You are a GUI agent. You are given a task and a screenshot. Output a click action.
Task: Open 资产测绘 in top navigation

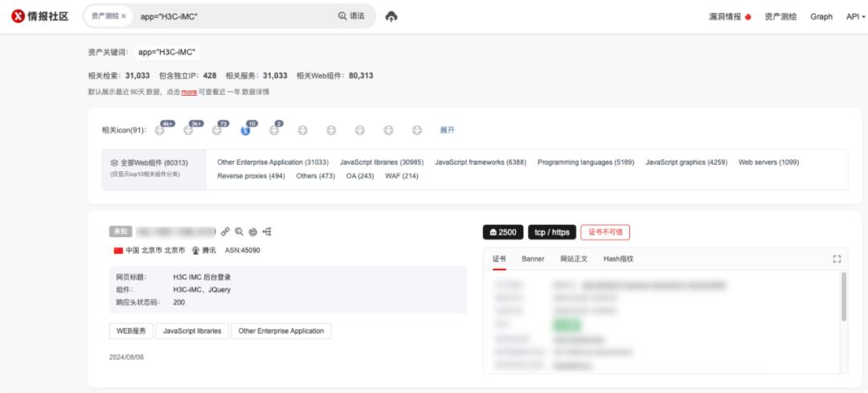780,17
